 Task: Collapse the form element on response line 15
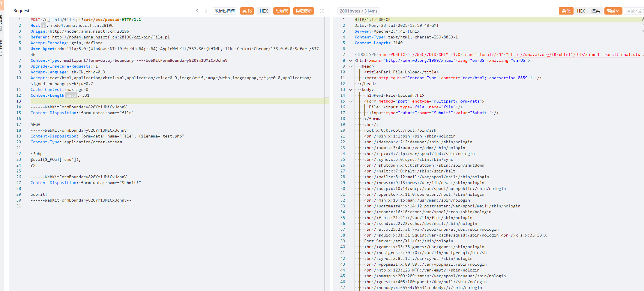351,101
